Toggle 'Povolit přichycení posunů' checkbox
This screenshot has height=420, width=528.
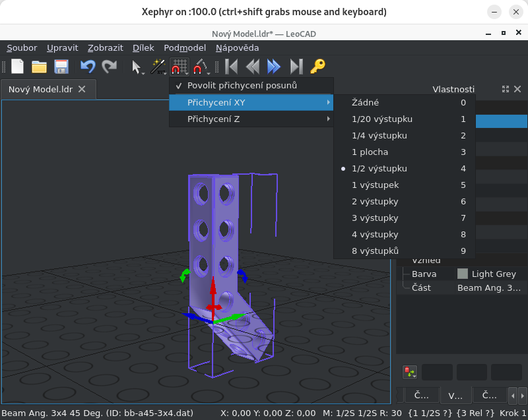(242, 86)
